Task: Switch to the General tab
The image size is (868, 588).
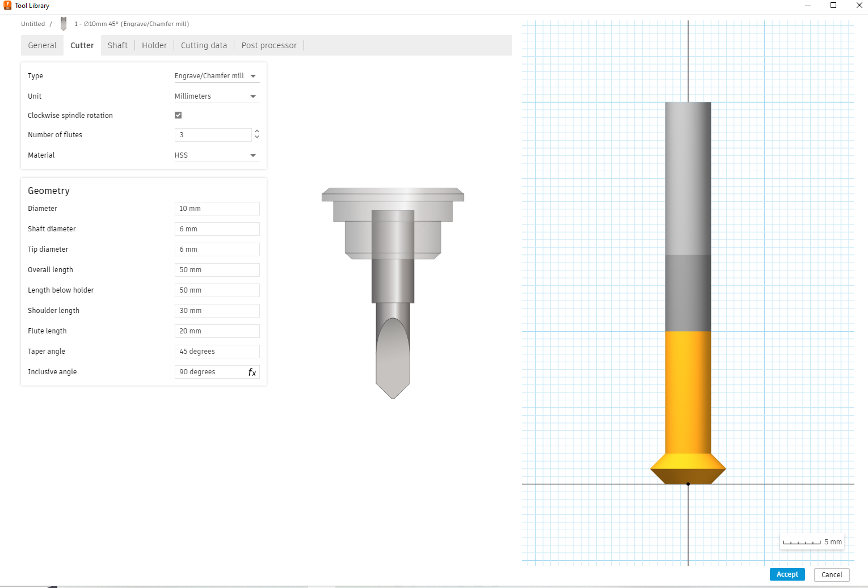Action: [43, 45]
